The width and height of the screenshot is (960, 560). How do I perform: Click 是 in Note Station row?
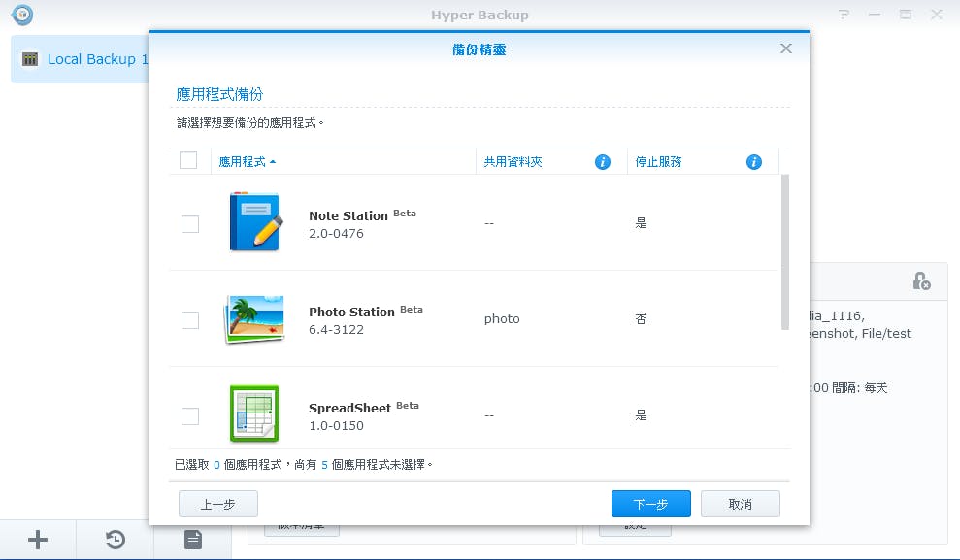point(641,223)
